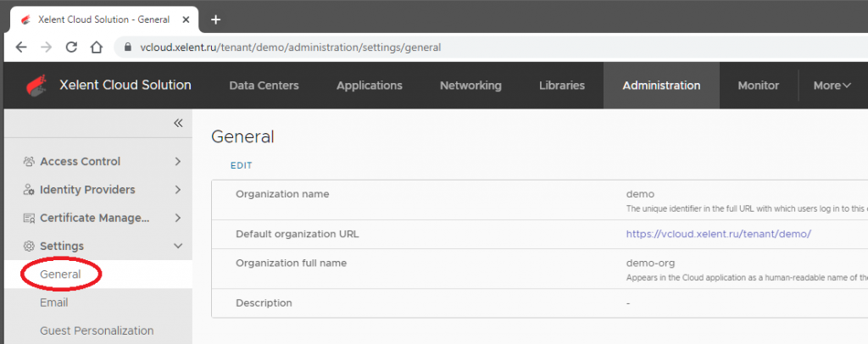Click the Xelent Cloud Solution title text
This screenshot has height=344, width=868.
coord(125,86)
